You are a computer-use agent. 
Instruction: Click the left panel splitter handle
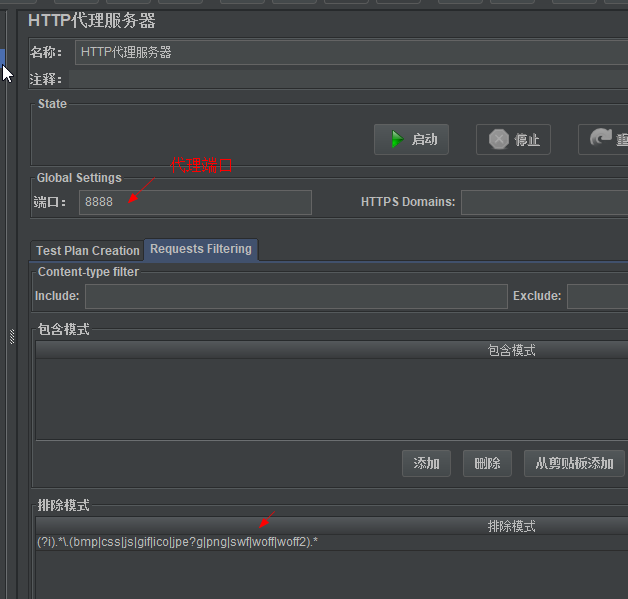pos(12,336)
